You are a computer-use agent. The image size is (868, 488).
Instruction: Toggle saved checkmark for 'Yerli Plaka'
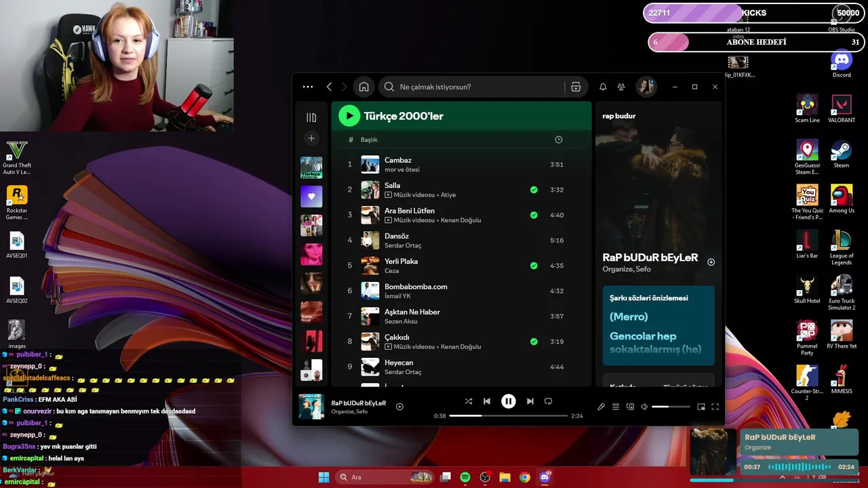pos(534,266)
